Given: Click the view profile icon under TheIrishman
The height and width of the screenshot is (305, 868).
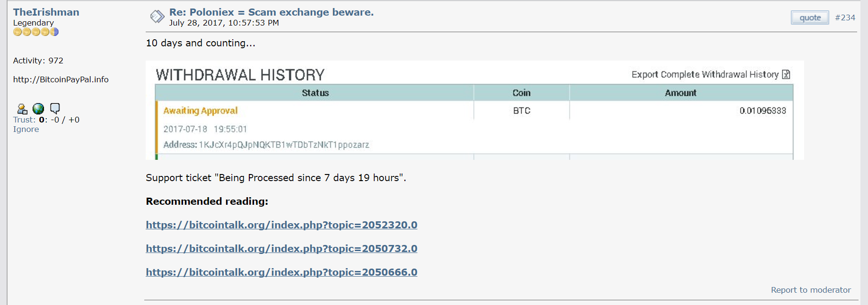Looking at the screenshot, I should (22, 109).
